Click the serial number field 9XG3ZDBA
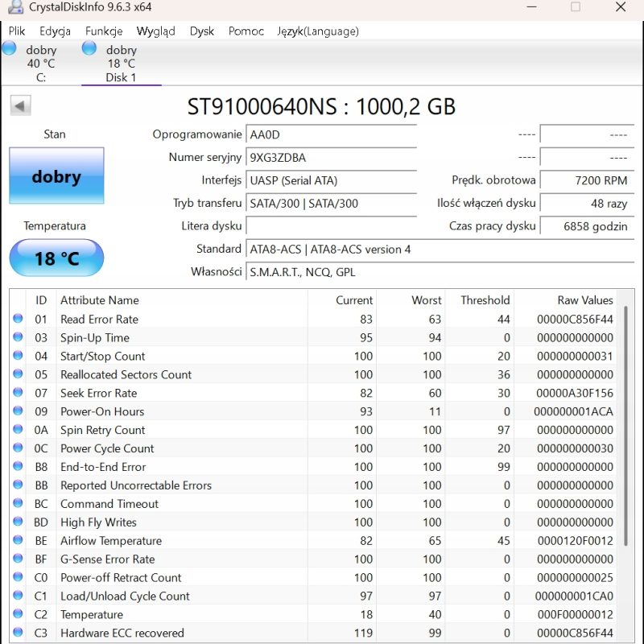The width and height of the screenshot is (644, 644). (332, 158)
